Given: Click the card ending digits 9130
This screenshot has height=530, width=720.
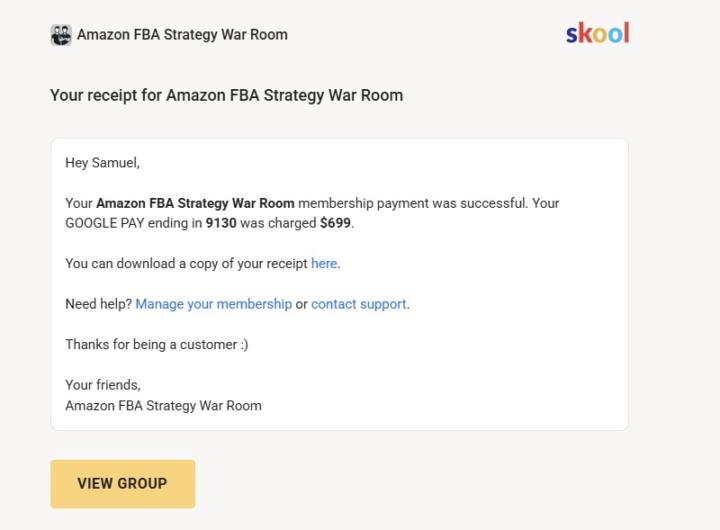Looking at the screenshot, I should pyautogui.click(x=222, y=223).
